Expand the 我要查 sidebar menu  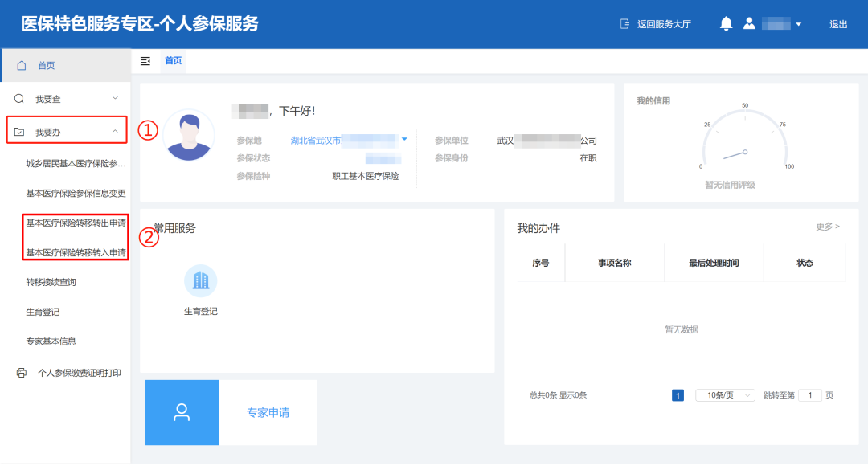pyautogui.click(x=115, y=98)
